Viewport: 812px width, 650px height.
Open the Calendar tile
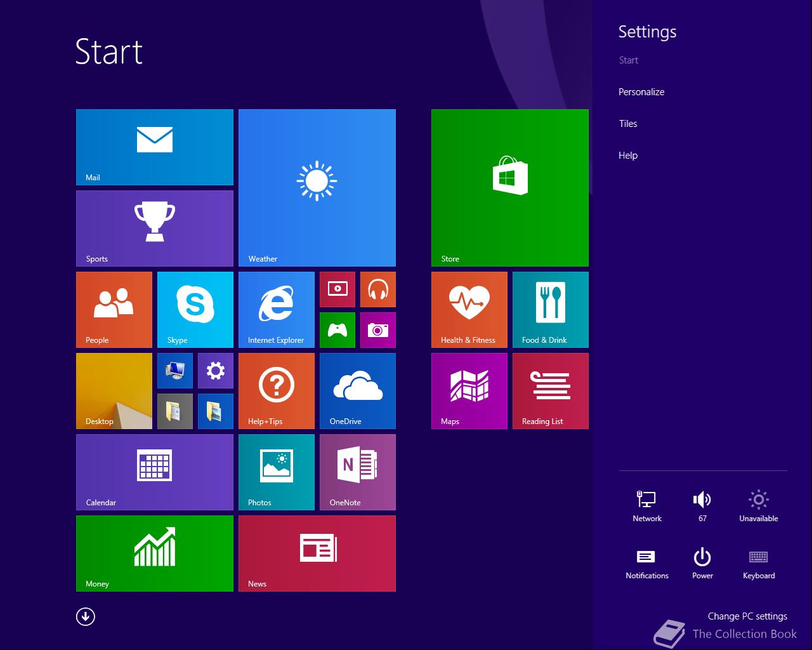[x=155, y=472]
